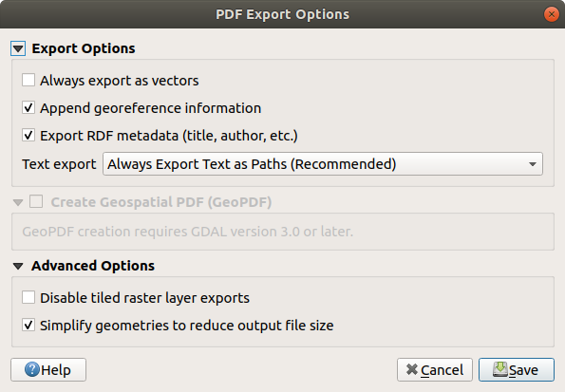Screen dimensions: 565x392
Task: Click the Export Options heading text
Action: point(84,48)
